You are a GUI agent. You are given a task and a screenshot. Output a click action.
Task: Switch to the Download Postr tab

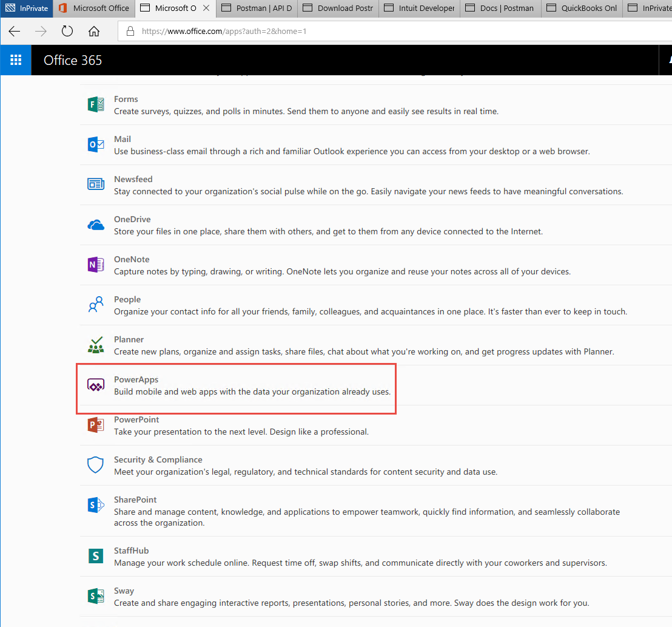point(338,8)
